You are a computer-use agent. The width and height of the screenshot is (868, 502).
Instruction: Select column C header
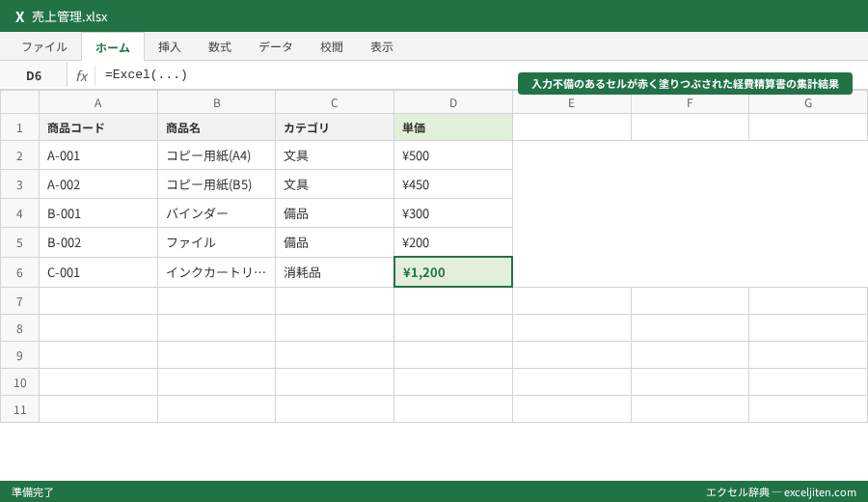pyautogui.click(x=335, y=102)
